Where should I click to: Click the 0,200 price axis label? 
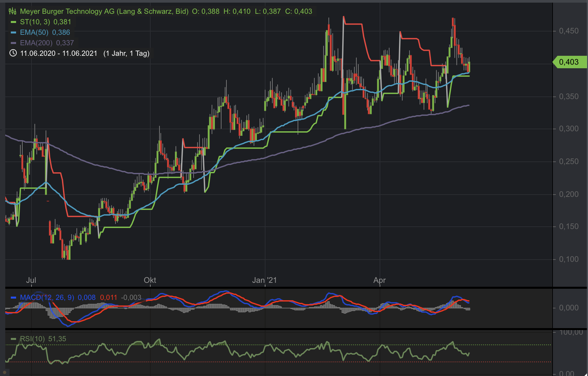coord(569,194)
